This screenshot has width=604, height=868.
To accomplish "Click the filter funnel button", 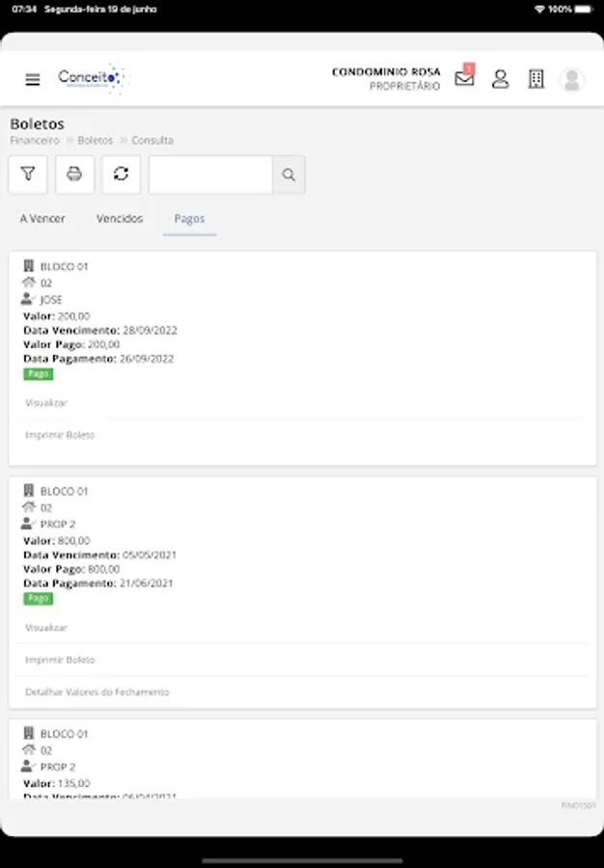I will tap(28, 175).
